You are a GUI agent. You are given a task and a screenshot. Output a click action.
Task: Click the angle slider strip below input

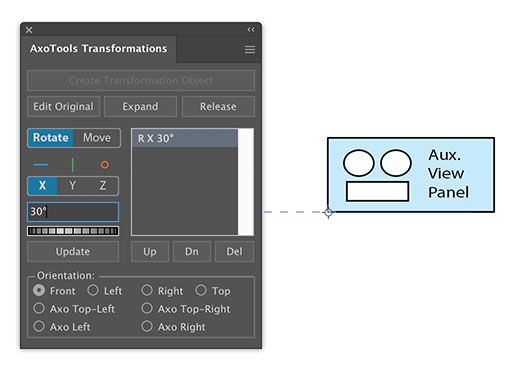tap(73, 231)
